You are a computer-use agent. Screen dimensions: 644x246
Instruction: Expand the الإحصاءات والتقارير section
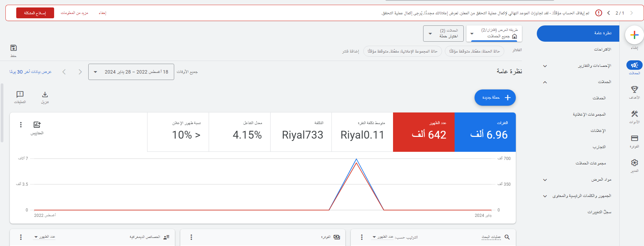[x=545, y=66]
